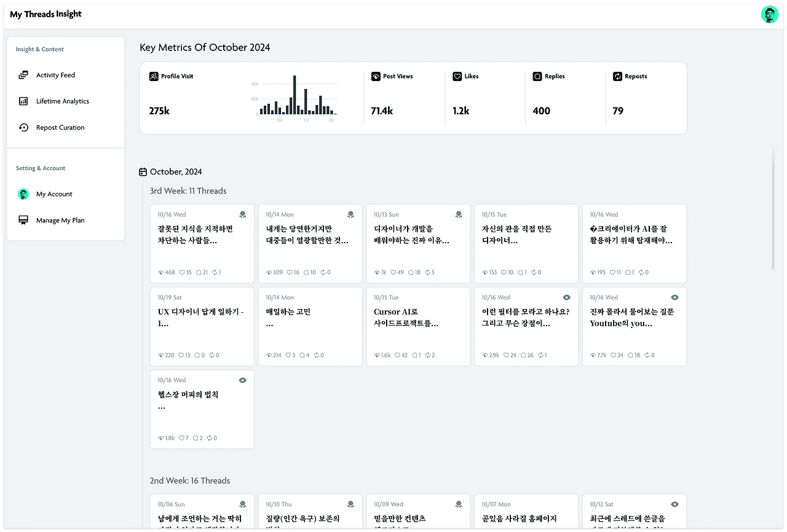Click the 79 reposts value
The height and width of the screenshot is (532, 787).
coord(618,111)
